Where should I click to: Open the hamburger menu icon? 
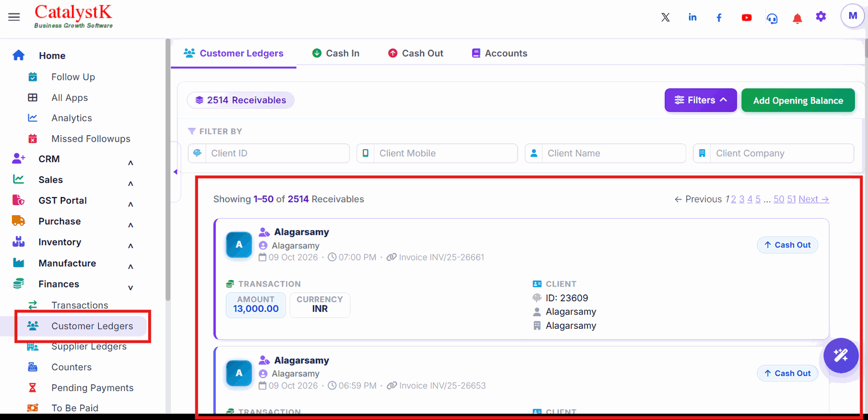click(x=14, y=17)
